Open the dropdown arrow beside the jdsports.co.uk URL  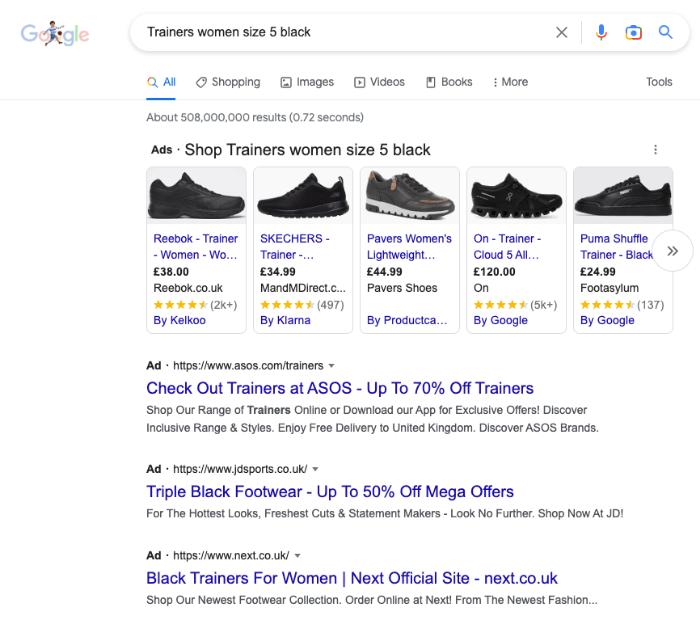pos(315,469)
